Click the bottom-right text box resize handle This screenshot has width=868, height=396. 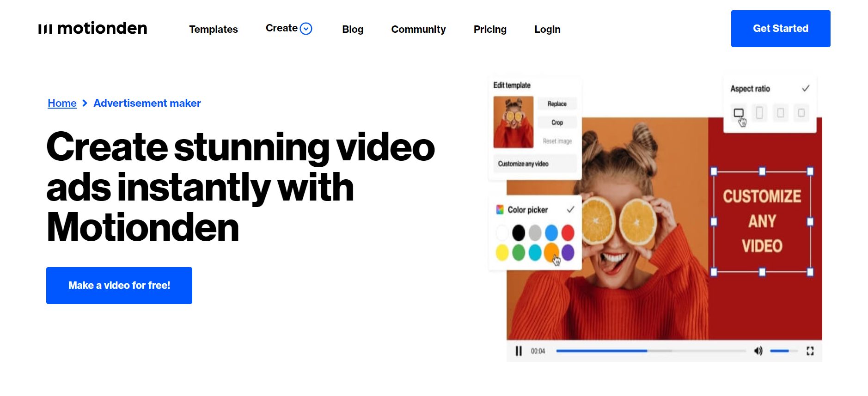coord(810,272)
